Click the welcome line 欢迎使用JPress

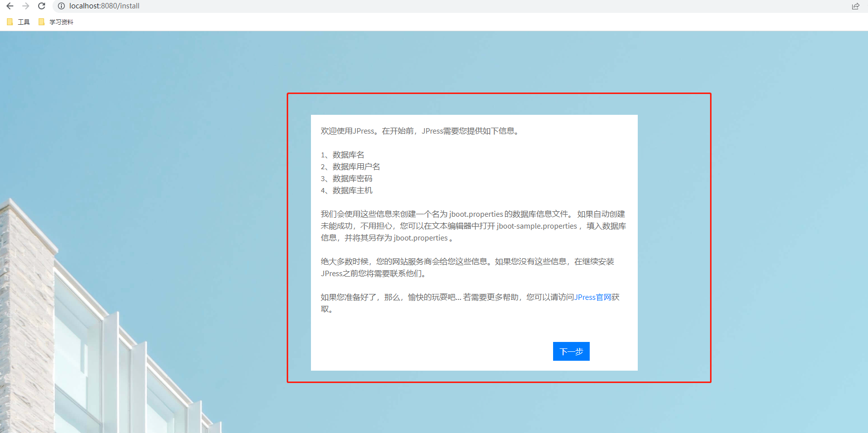[x=420, y=131]
